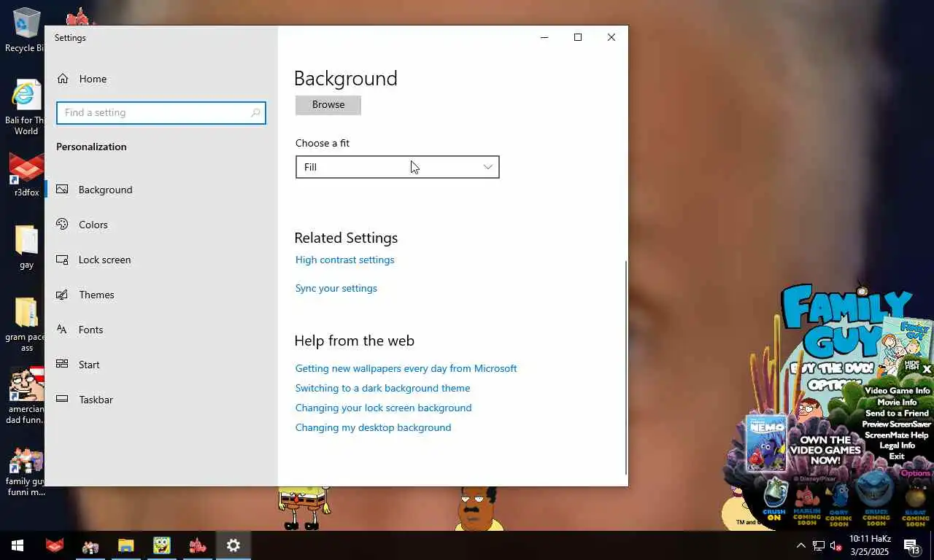The image size is (934, 560).
Task: Click the Finding Nemo game cover
Action: point(766,443)
